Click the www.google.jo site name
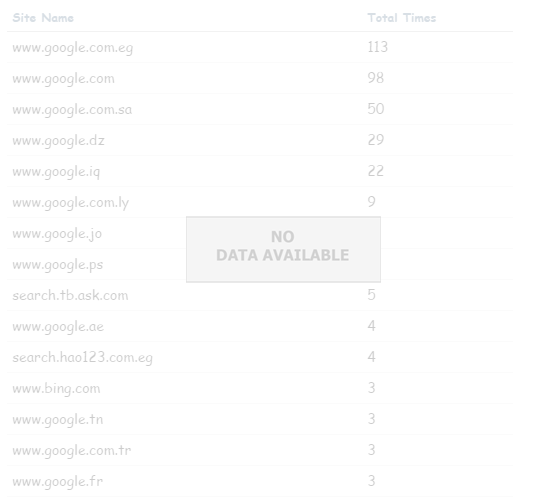Screen dimensions: 534x503 pos(57,234)
